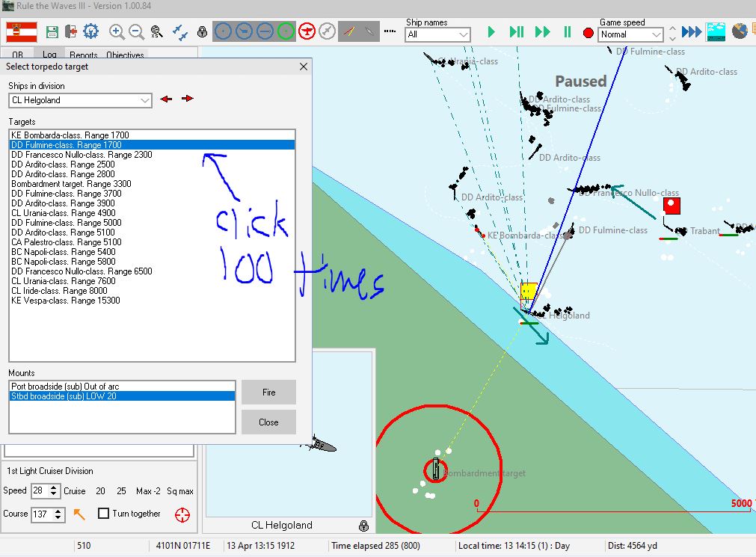Click the two blue ships icon
The height and width of the screenshot is (557, 756).
point(179,32)
